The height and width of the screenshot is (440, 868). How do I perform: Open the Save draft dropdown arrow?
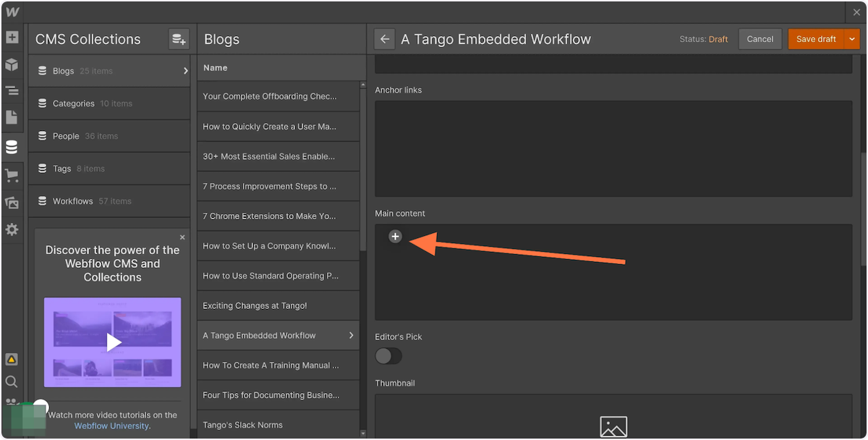coord(853,39)
